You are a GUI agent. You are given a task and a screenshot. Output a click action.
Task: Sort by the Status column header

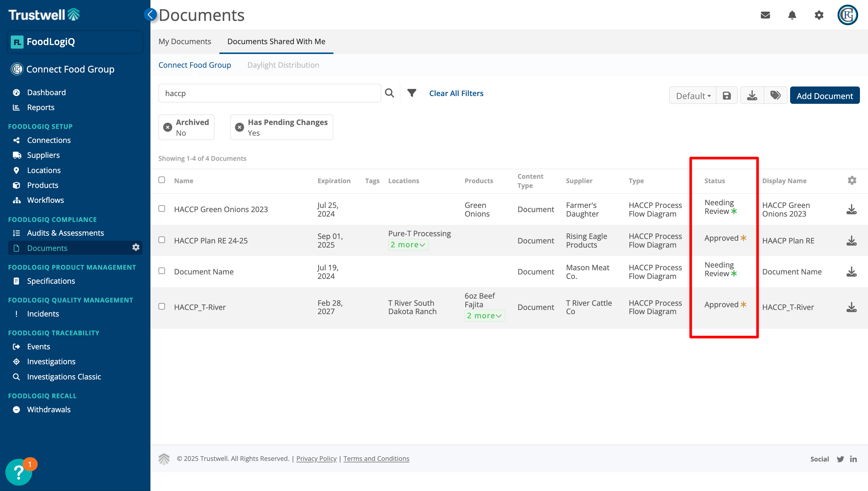714,181
